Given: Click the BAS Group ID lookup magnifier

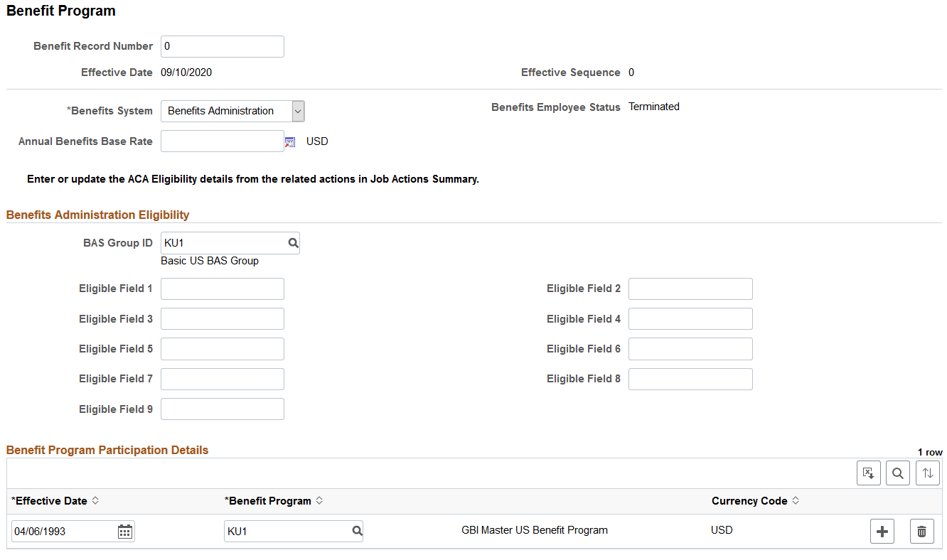Looking at the screenshot, I should pos(293,243).
